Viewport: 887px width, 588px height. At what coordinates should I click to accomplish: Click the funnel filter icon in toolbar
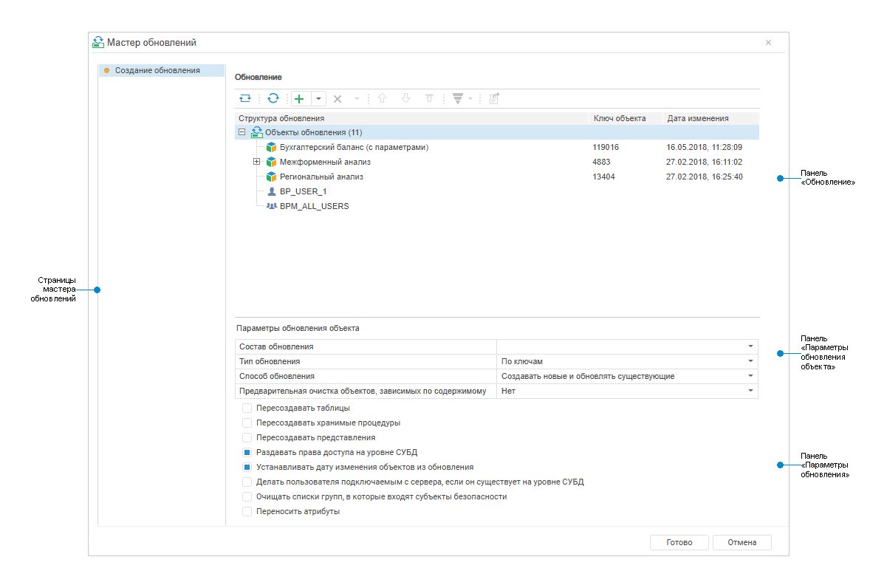pyautogui.click(x=457, y=98)
